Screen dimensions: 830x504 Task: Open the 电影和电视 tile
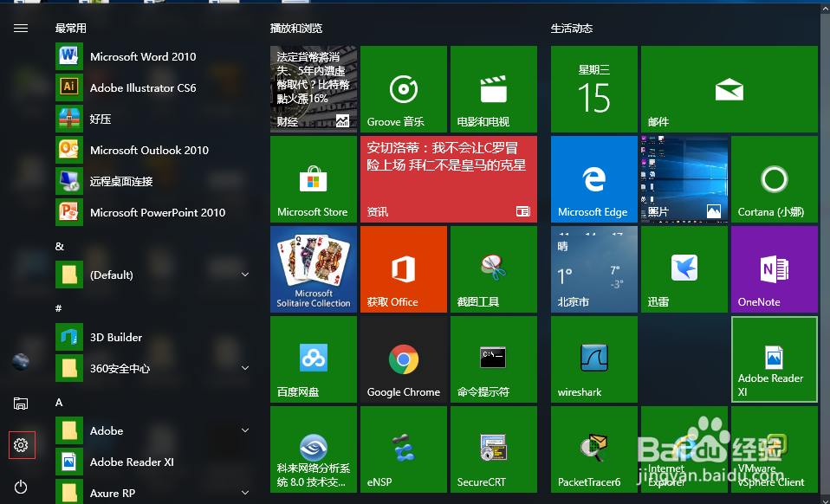493,89
